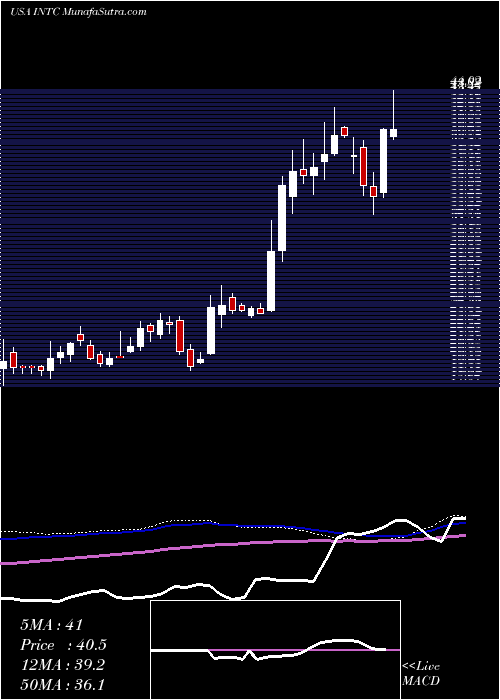Click the Price : 40.5 value
Screen dimensions: 500x700
coord(63,645)
